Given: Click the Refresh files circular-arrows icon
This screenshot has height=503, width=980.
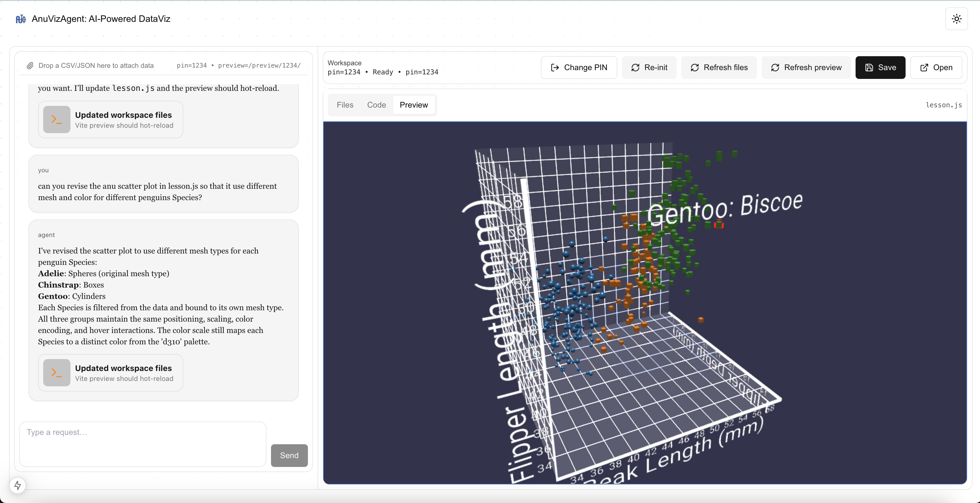Looking at the screenshot, I should point(695,67).
